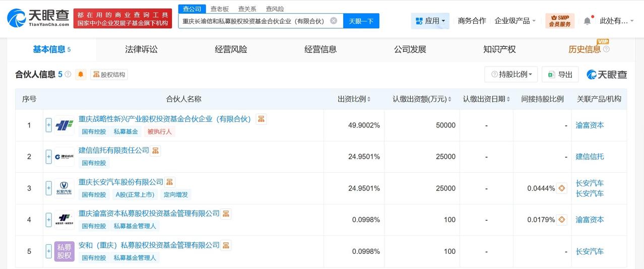Open 安和（重庆）私募股权投资基金管理有限公司 link
The width and height of the screenshot is (644, 269).
tap(149, 245)
